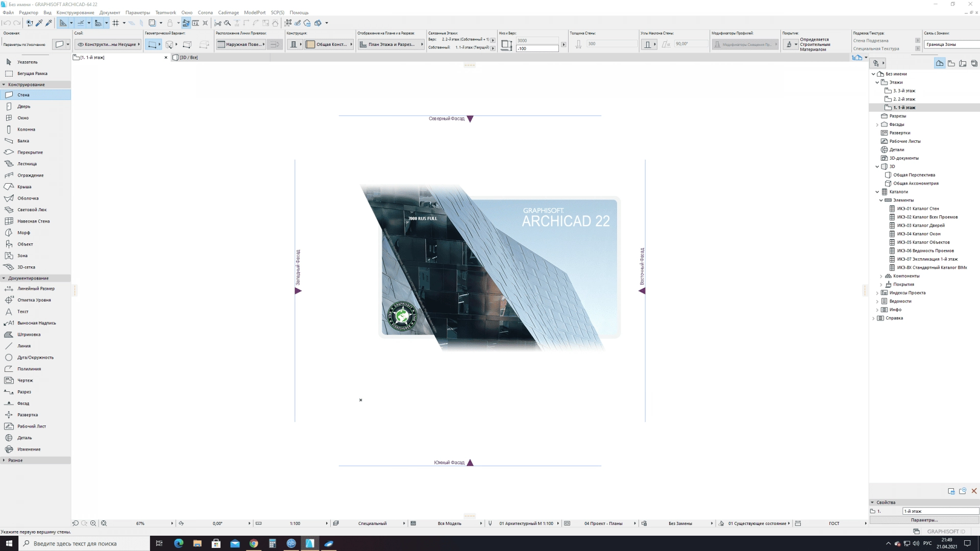This screenshot has width=980, height=551.
Task: Switch navigator to View Map
Action: (x=951, y=63)
